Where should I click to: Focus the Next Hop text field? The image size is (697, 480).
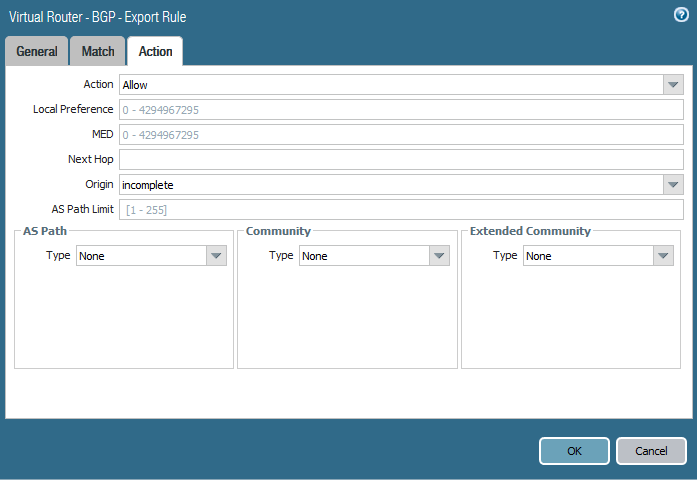tap(400, 160)
